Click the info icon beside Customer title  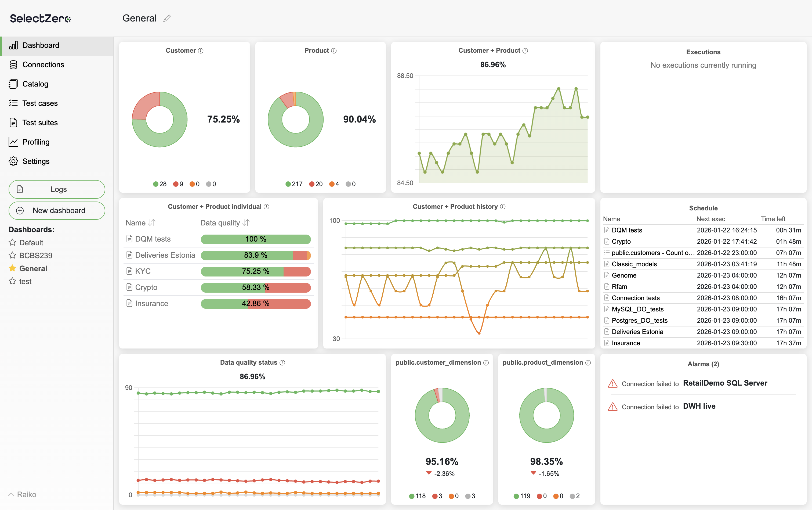(x=201, y=51)
